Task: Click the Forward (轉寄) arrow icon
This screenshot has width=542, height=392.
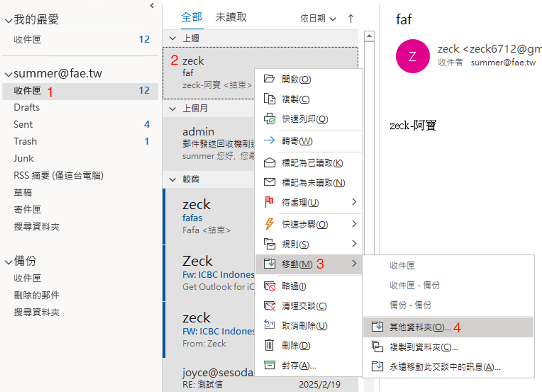Action: [x=269, y=141]
